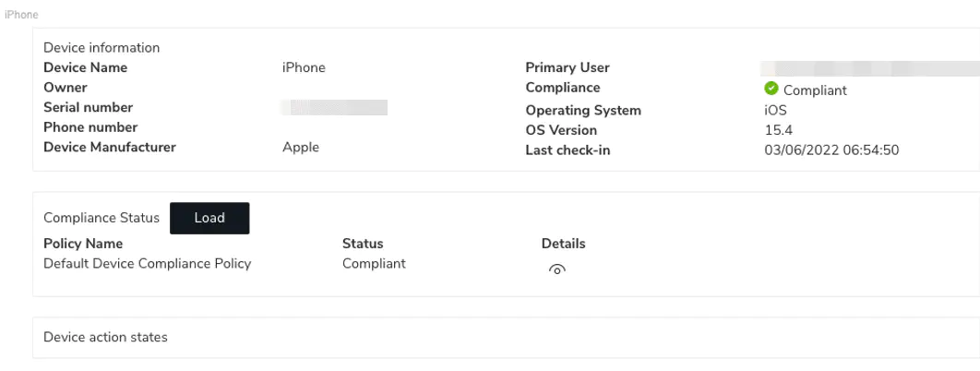This screenshot has height=371, width=980.
Task: Click the blurred Primary User value
Action: (867, 68)
